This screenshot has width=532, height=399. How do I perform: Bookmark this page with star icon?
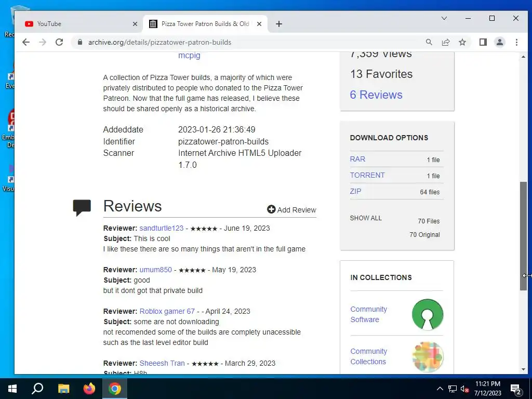tap(462, 42)
